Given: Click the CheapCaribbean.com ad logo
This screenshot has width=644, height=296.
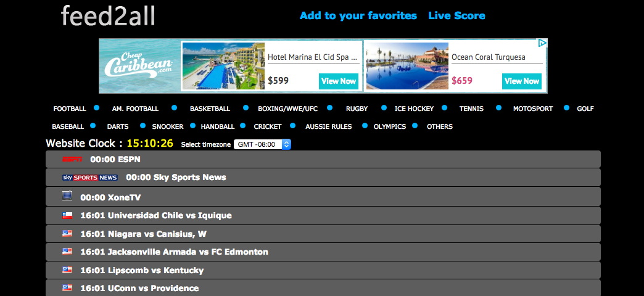Looking at the screenshot, I should 138,67.
